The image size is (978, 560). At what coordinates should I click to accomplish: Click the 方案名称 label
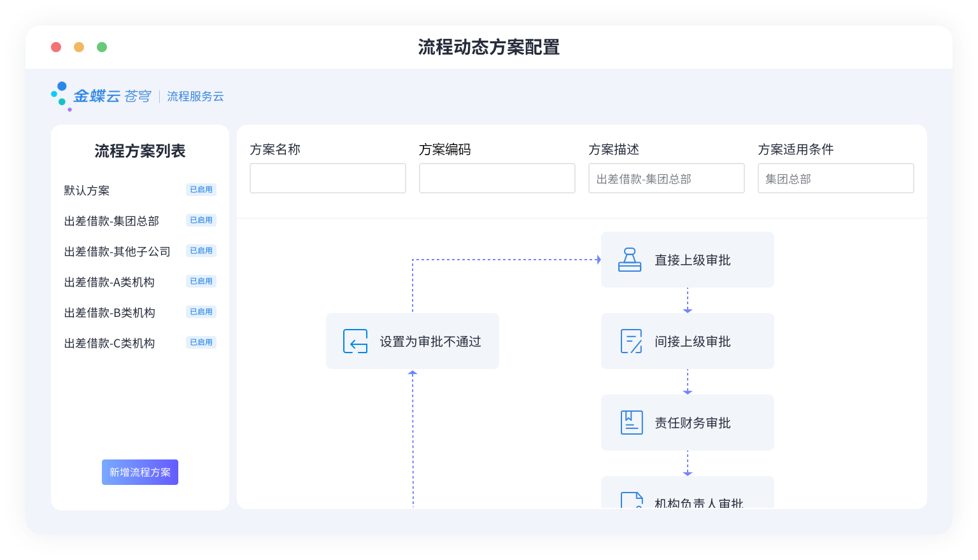coord(275,150)
